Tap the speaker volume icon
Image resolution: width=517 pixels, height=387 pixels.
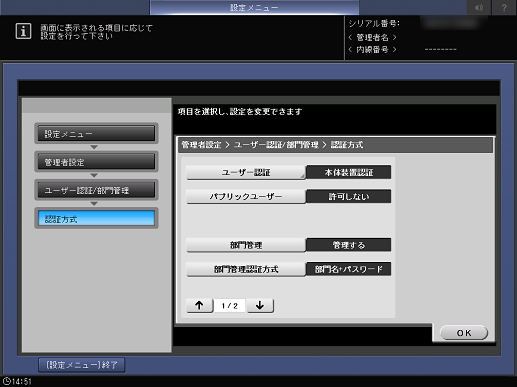[479, 7]
